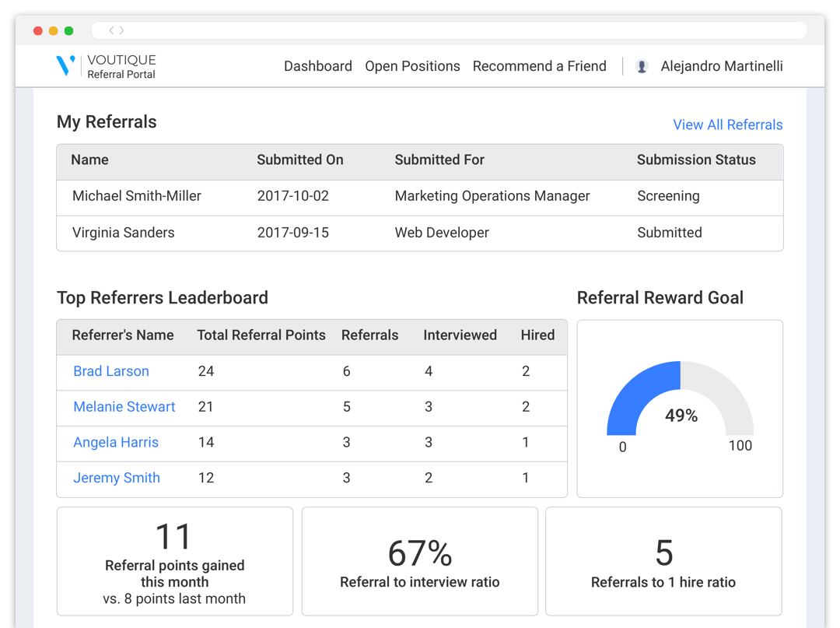Click the date 2017-10-02
The image size is (840, 628).
coord(293,195)
